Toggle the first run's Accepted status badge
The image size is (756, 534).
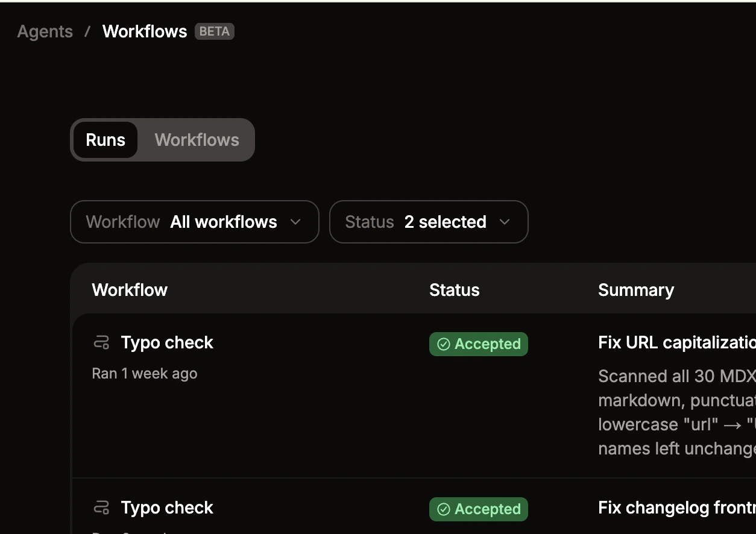478,344
